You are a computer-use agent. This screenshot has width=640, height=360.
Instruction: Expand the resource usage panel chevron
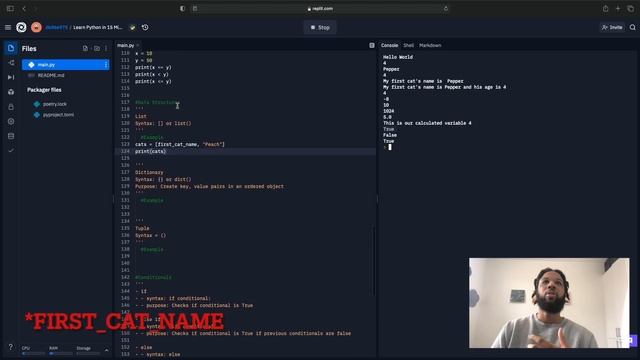(107, 350)
